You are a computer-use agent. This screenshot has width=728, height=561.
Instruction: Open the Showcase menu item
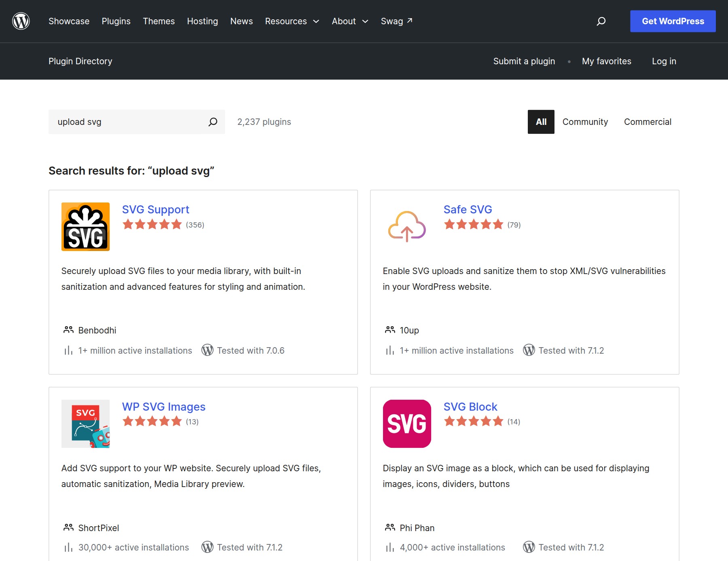tap(69, 21)
